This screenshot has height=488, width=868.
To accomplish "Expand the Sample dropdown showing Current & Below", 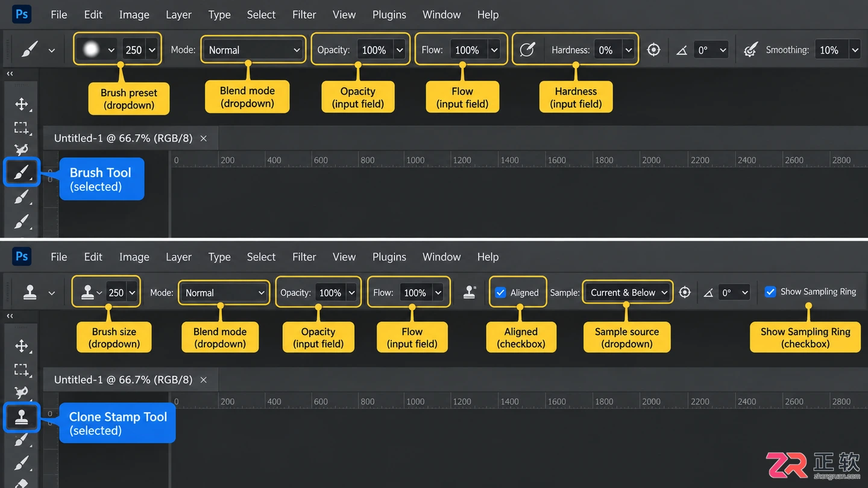I will click(x=627, y=292).
